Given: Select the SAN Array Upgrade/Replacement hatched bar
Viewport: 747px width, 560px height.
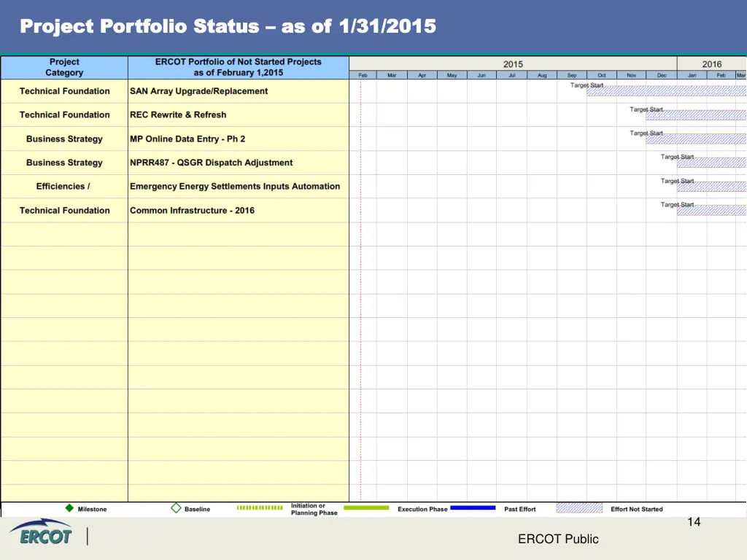Looking at the screenshot, I should click(x=667, y=91).
